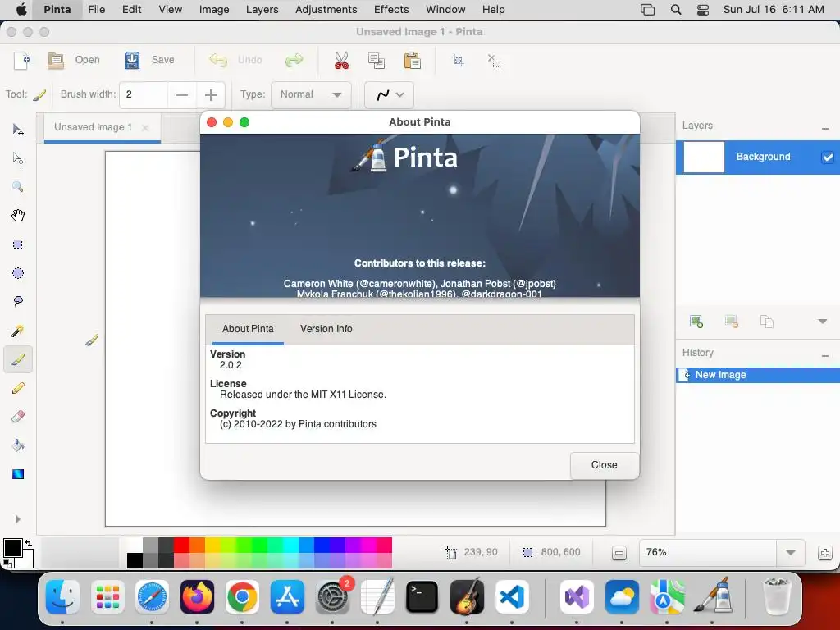Toggle Background layer visibility checkbox
The width and height of the screenshot is (840, 630).
click(x=828, y=157)
